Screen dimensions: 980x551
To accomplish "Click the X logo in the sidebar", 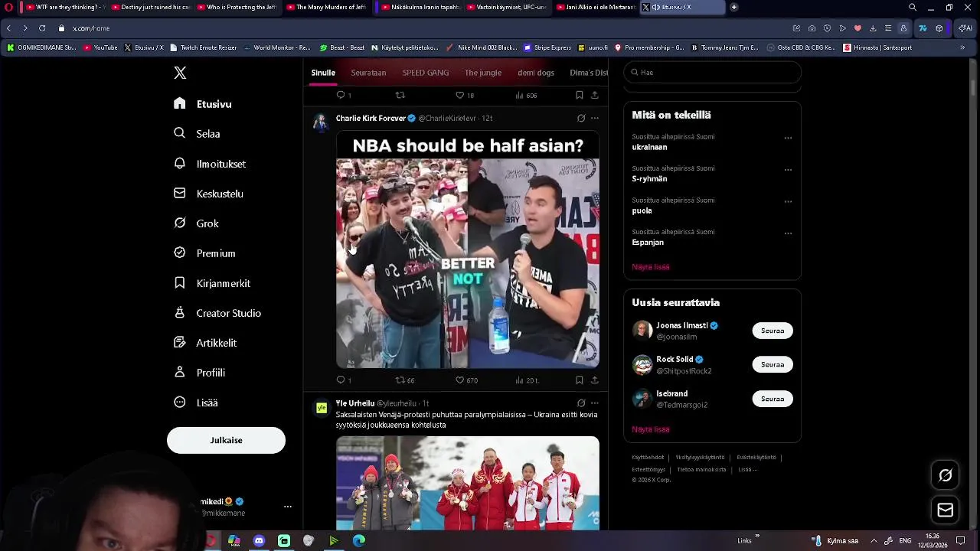I will 180,73.
